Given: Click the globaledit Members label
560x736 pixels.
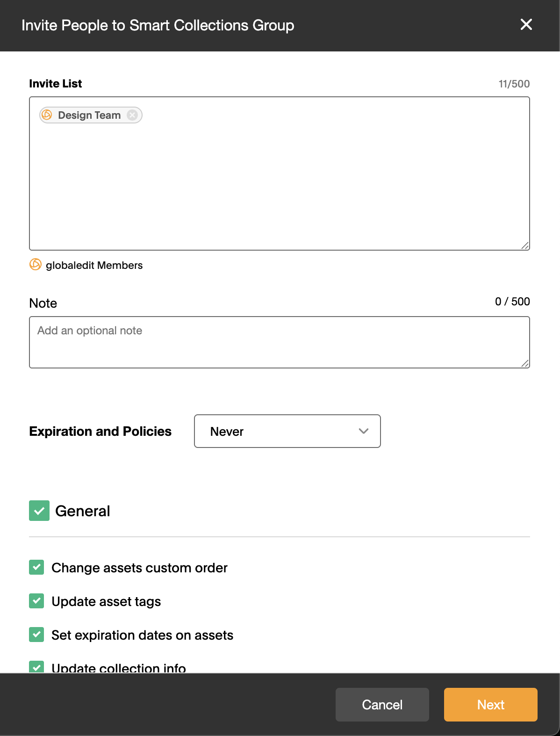Looking at the screenshot, I should [94, 265].
